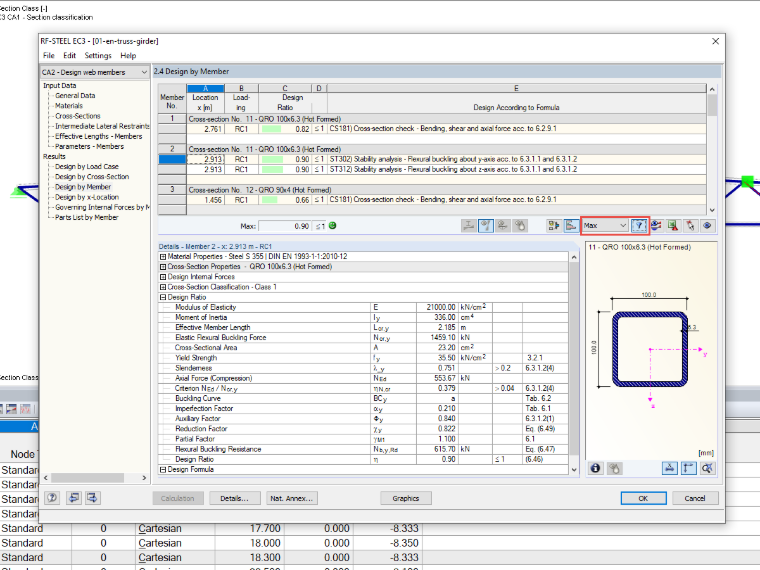Toggle the highlighted member results icon
Screen dimensions: 760x570
(485, 225)
